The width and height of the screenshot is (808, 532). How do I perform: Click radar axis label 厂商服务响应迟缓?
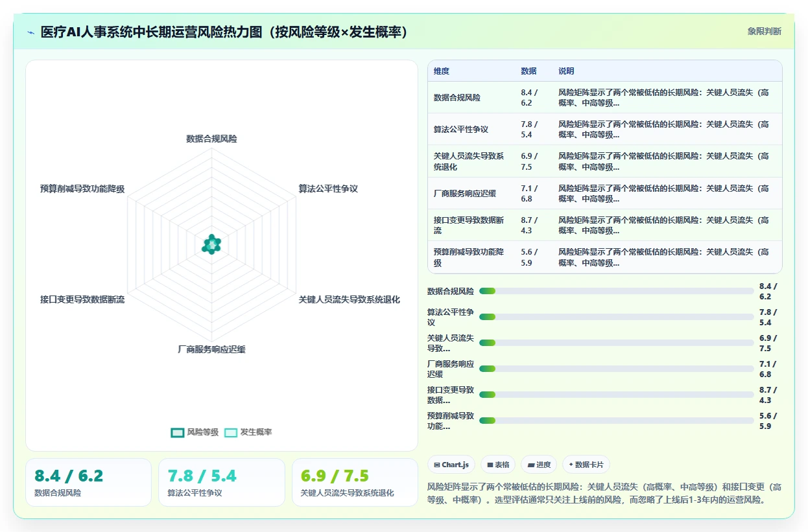(x=211, y=349)
